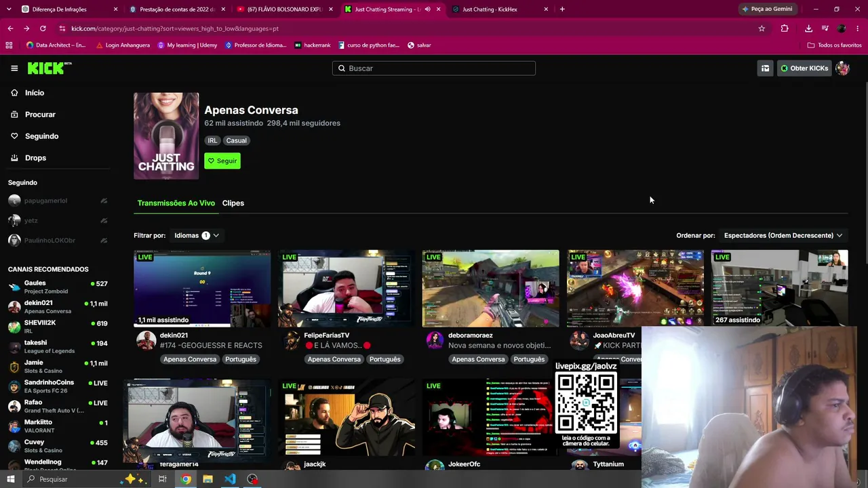
Task: Click FelipeFariasTV's channel avatar
Action: [x=290, y=340]
